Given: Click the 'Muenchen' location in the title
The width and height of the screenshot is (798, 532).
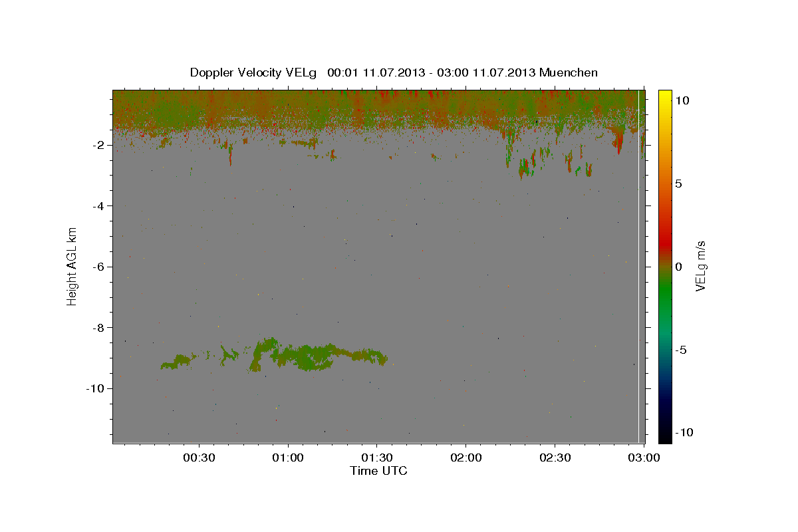Looking at the screenshot, I should coord(569,72).
